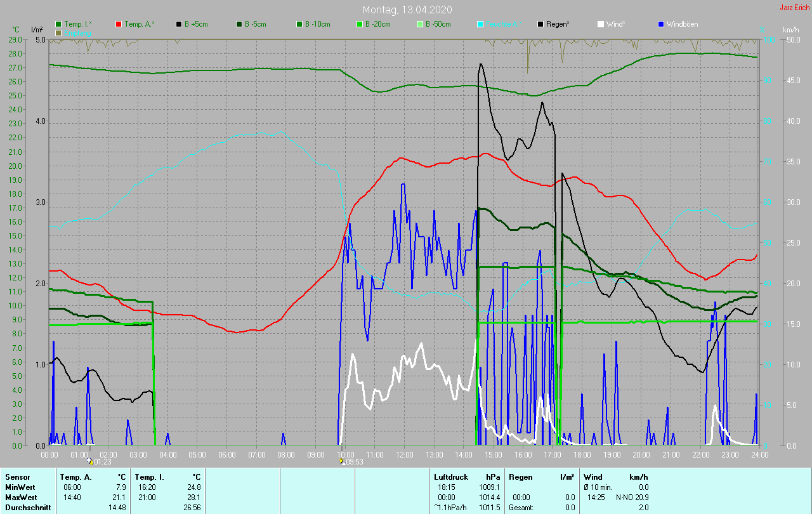Viewport: 812px width, 514px height.
Task: Click the B -10cm legend marker
Action: 299,24
